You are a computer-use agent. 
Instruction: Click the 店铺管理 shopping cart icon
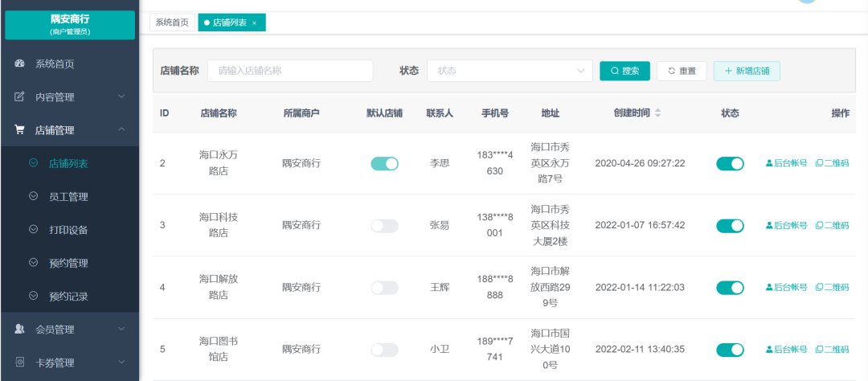click(20, 130)
